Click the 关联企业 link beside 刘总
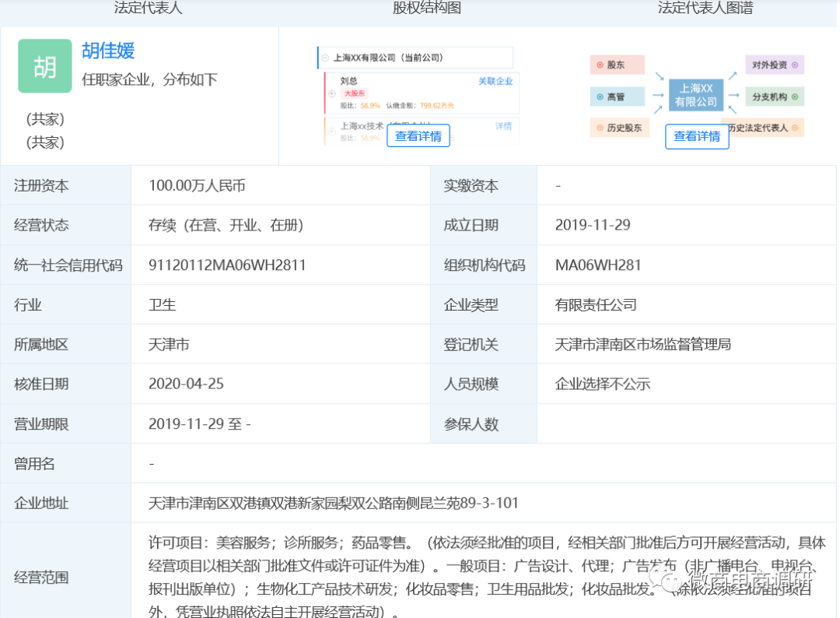This screenshot has height=618, width=840. (495, 82)
